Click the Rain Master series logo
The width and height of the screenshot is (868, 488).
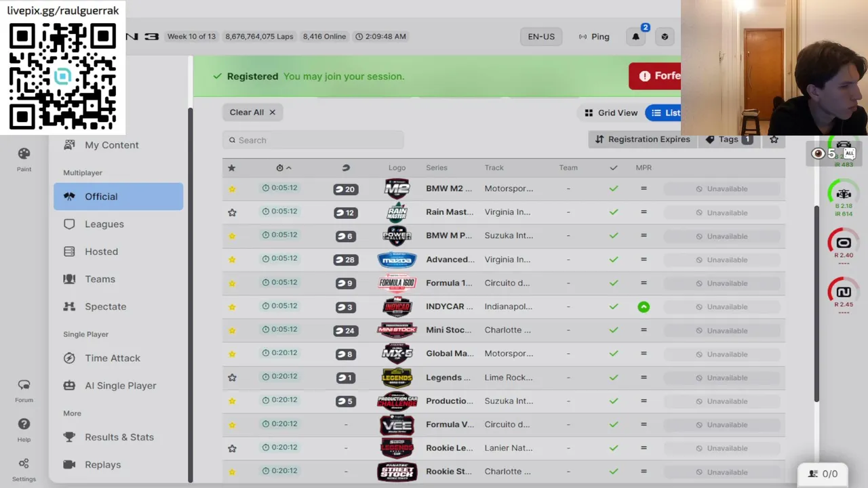coord(397,212)
